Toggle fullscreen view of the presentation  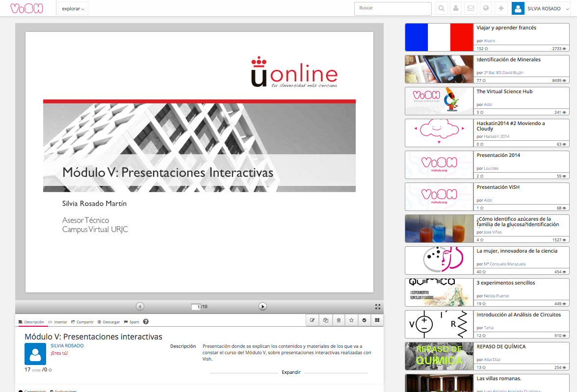click(x=378, y=307)
